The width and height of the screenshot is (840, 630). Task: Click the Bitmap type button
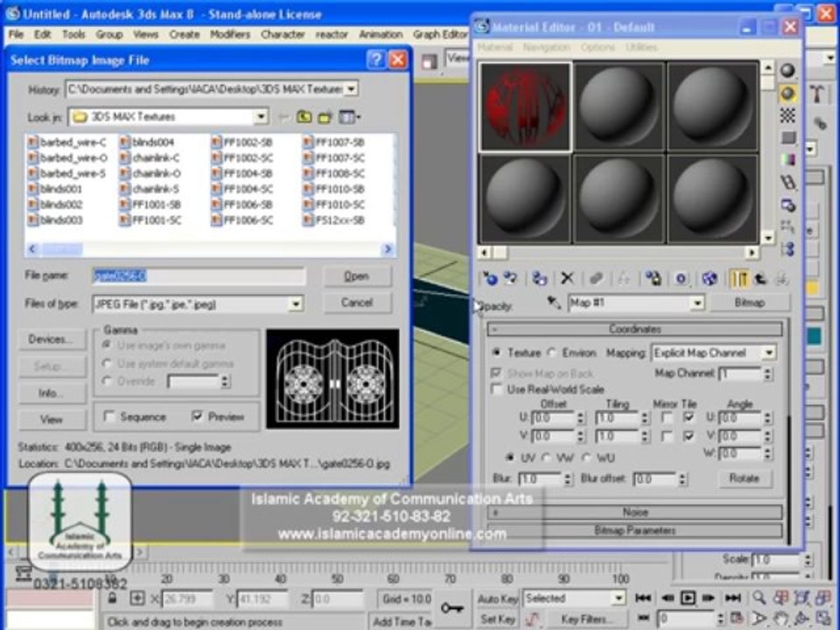(750, 303)
